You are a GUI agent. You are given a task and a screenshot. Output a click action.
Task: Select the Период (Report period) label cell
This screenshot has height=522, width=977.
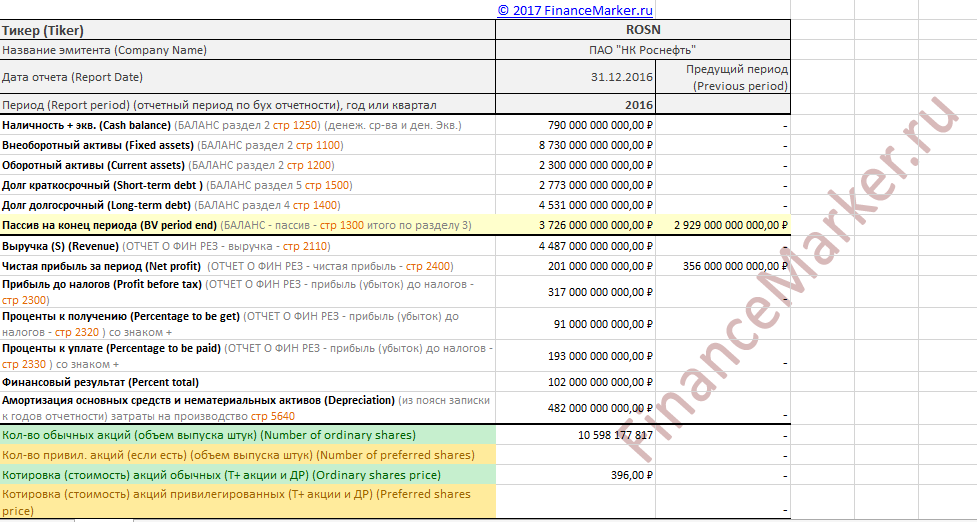pos(248,105)
